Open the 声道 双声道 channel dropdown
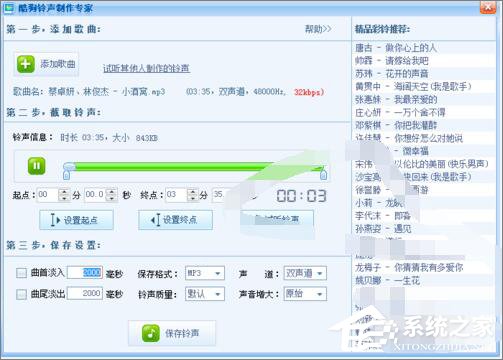The height and width of the screenshot is (360, 503). [305, 273]
